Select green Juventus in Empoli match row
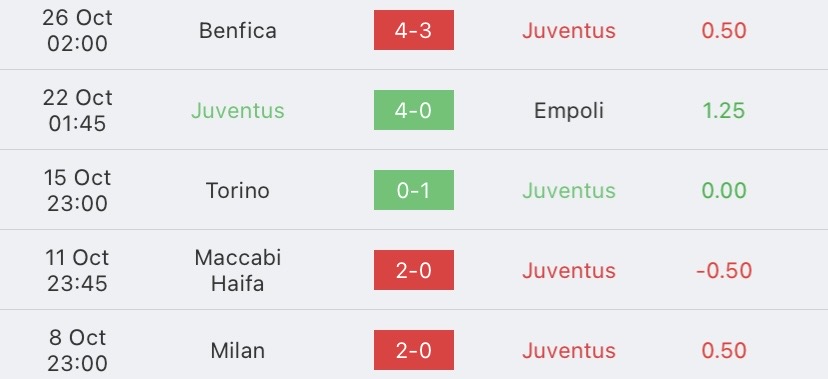Screen dimensions: 828x379 click(238, 111)
